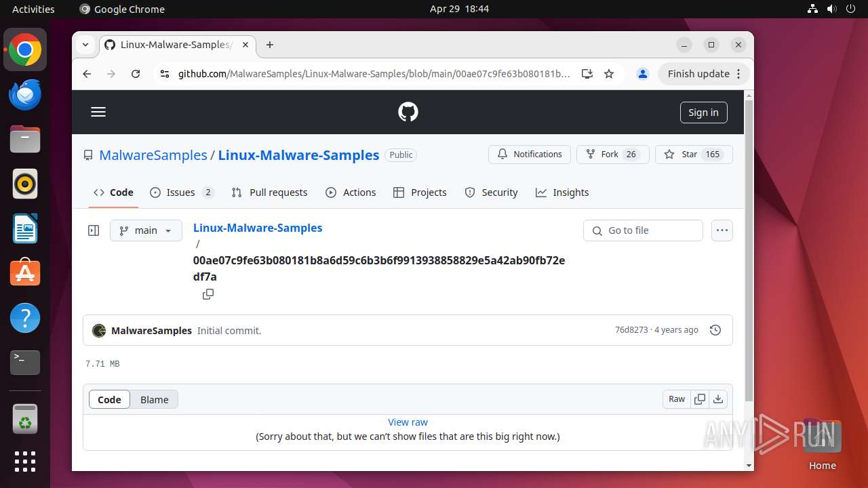
Task: Click the browser forward arrow
Action: [111, 74]
